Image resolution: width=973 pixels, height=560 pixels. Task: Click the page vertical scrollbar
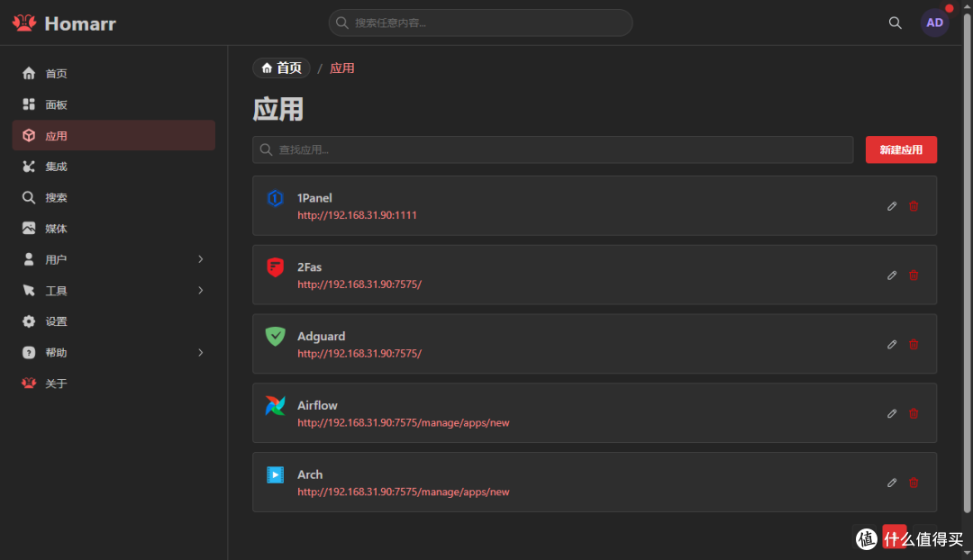[967, 263]
